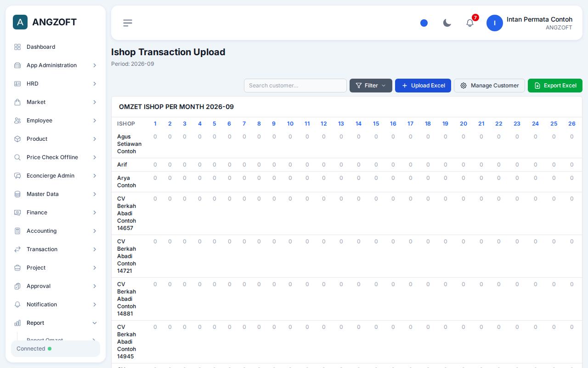
Task: Click the day 26 column header
Action: [x=572, y=124]
